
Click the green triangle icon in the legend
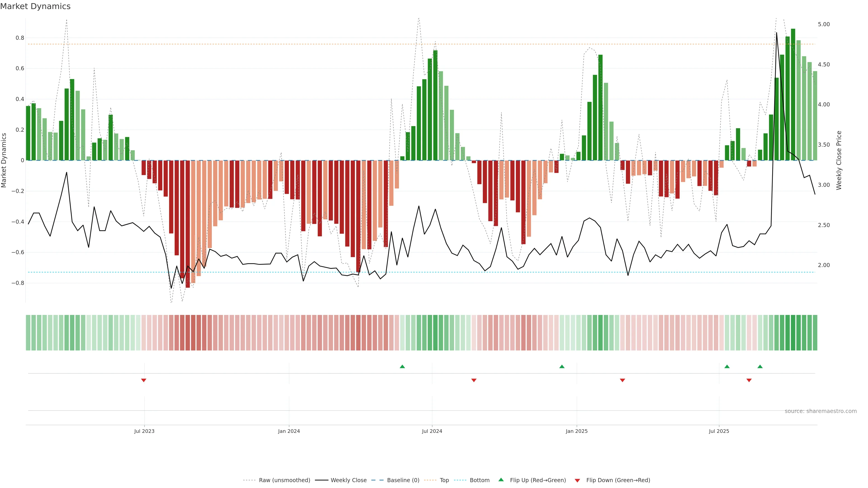[x=501, y=480]
